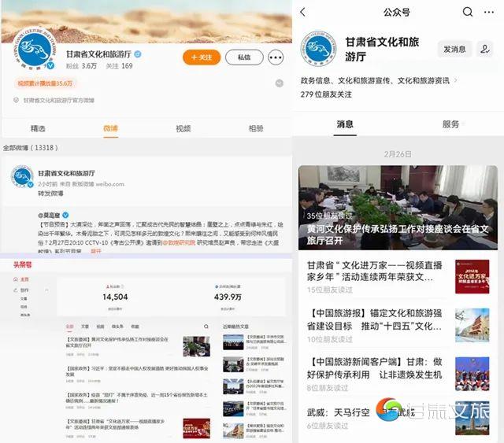This screenshot has width=504, height=443.
Task: Collapse the 创作 section in the 头条号 sidebar
Action: click(47, 290)
